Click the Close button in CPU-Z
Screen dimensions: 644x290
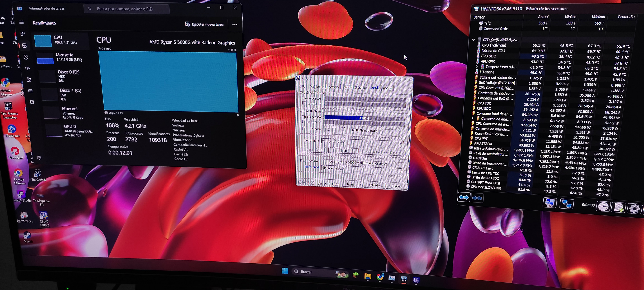coord(396,186)
